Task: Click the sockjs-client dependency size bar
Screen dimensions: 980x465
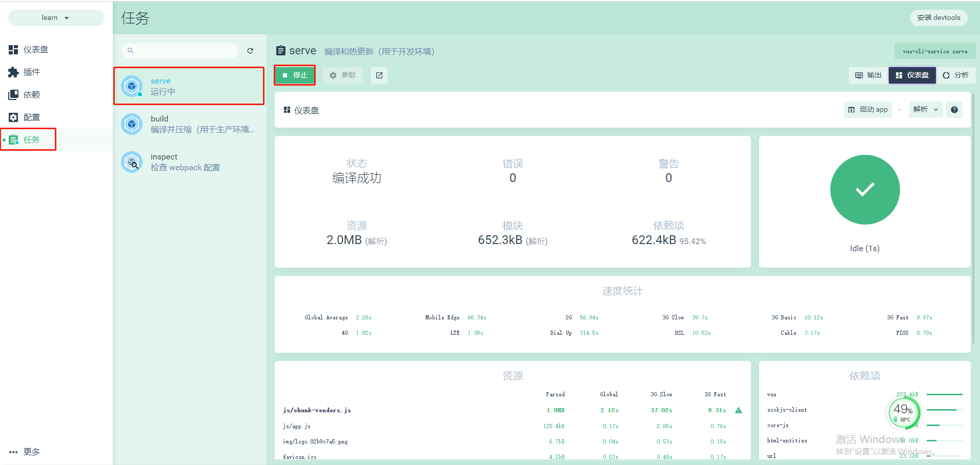Action: 945,410
